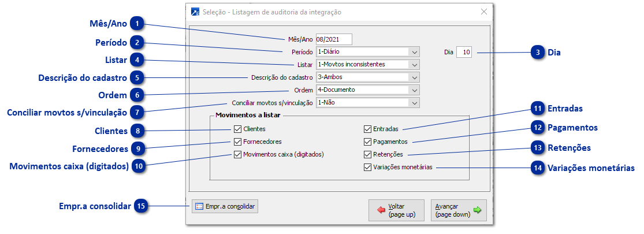Viewport: 644px width, 234px height.
Task: Expand the Descrição do cadastro dropdown
Action: coord(414,77)
